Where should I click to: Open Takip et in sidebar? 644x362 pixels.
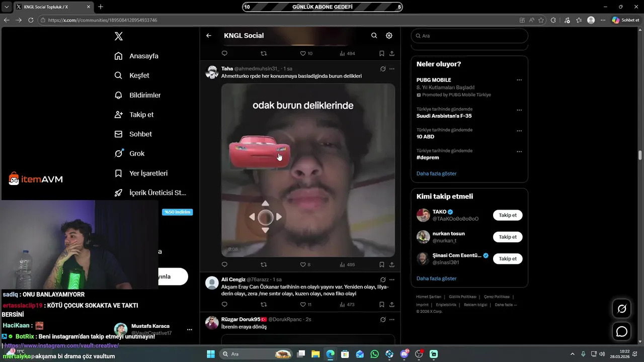click(134, 115)
